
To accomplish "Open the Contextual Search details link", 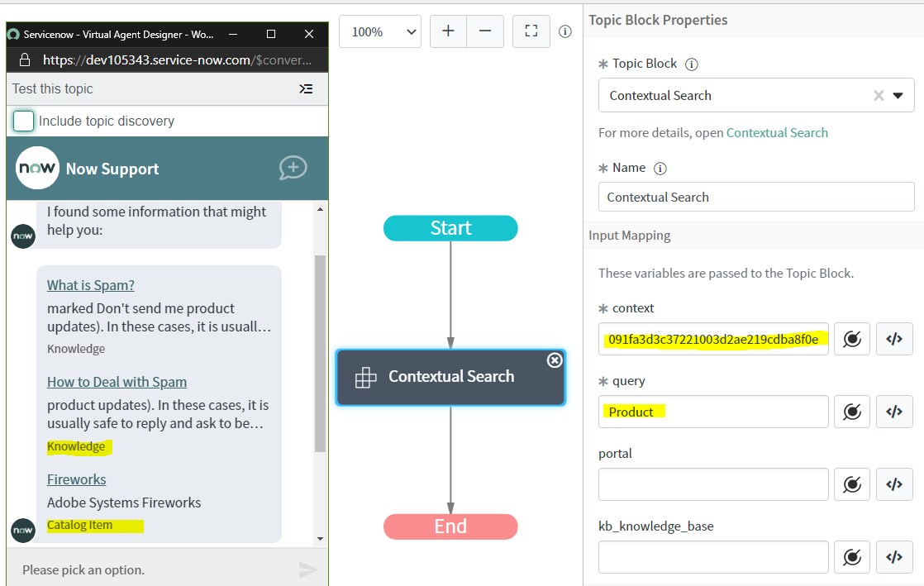I will pyautogui.click(x=777, y=132).
